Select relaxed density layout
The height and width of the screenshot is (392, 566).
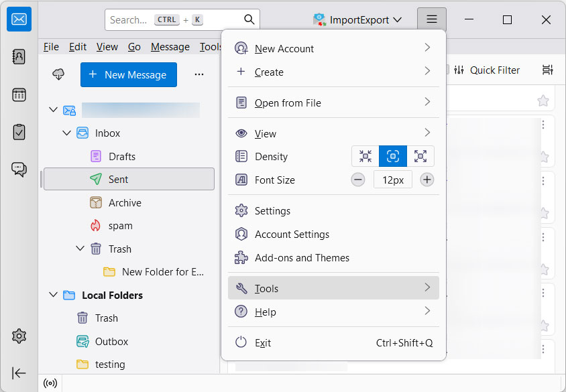coord(420,156)
